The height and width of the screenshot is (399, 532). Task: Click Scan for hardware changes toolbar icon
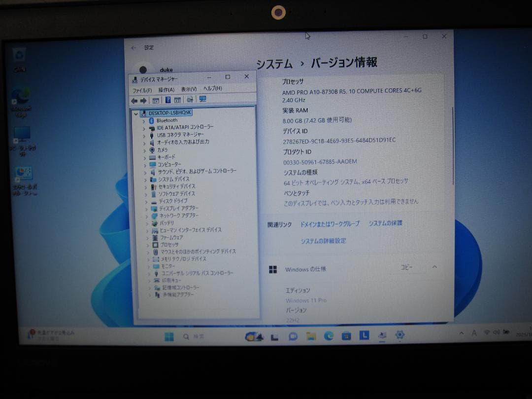pos(191,99)
